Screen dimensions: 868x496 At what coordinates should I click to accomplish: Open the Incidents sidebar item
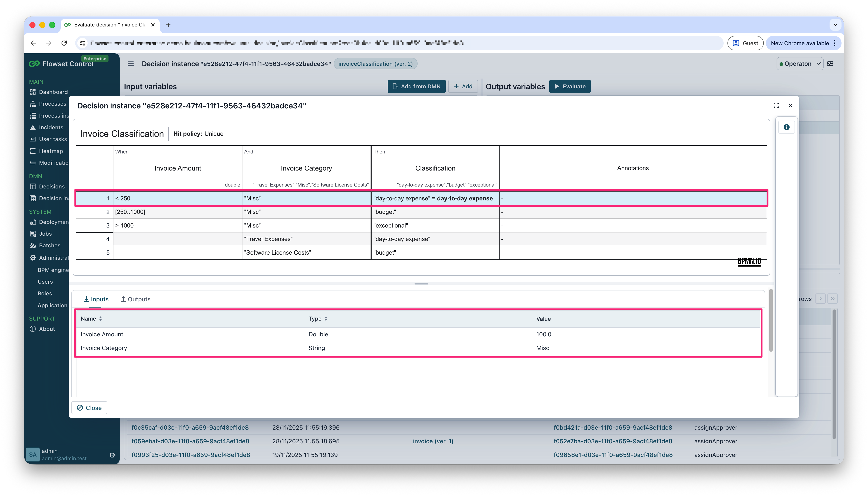coord(46,127)
